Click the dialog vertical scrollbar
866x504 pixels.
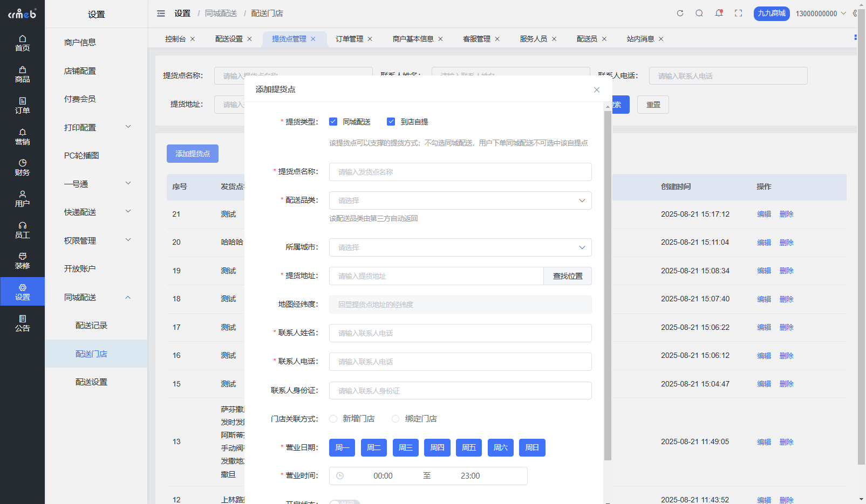click(x=608, y=286)
